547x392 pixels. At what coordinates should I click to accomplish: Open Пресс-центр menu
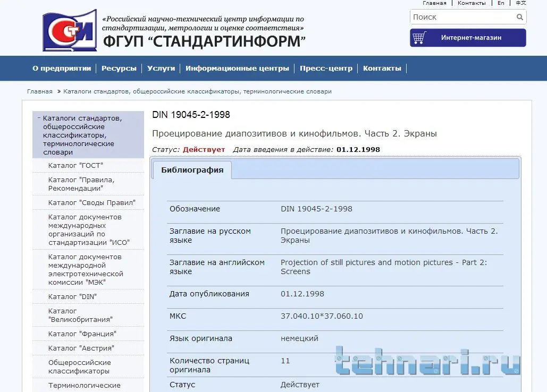[326, 69]
